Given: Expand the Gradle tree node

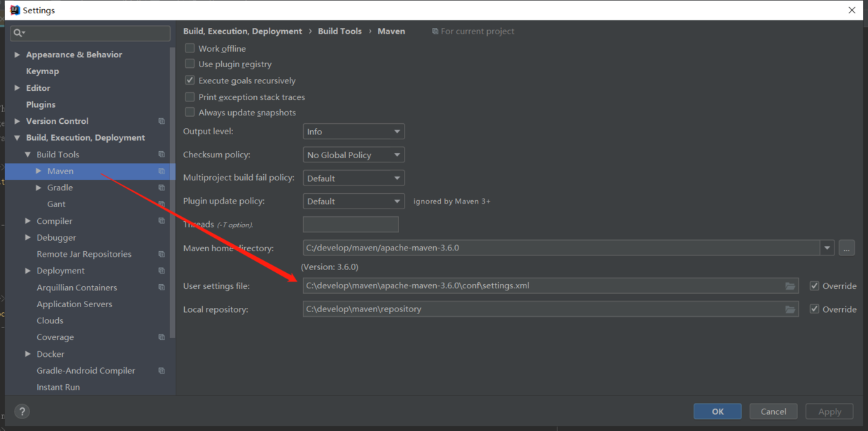Looking at the screenshot, I should 39,188.
